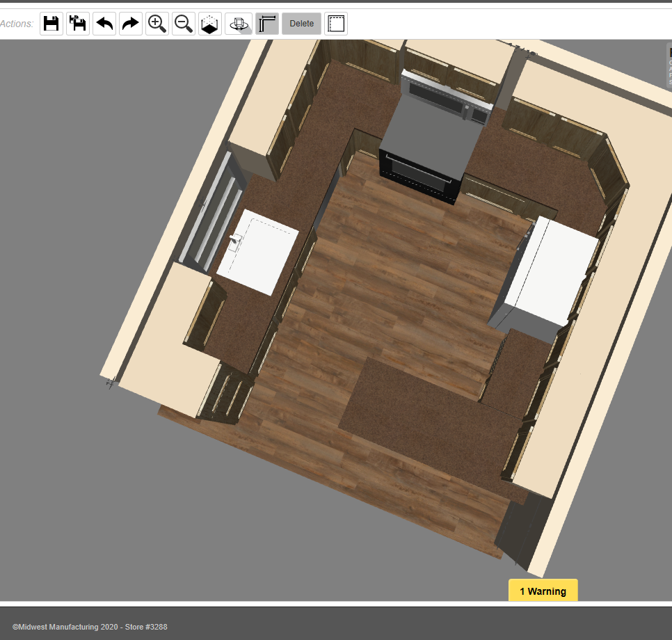Open the 1 Warning notification
The width and height of the screenshot is (672, 640).
click(543, 591)
